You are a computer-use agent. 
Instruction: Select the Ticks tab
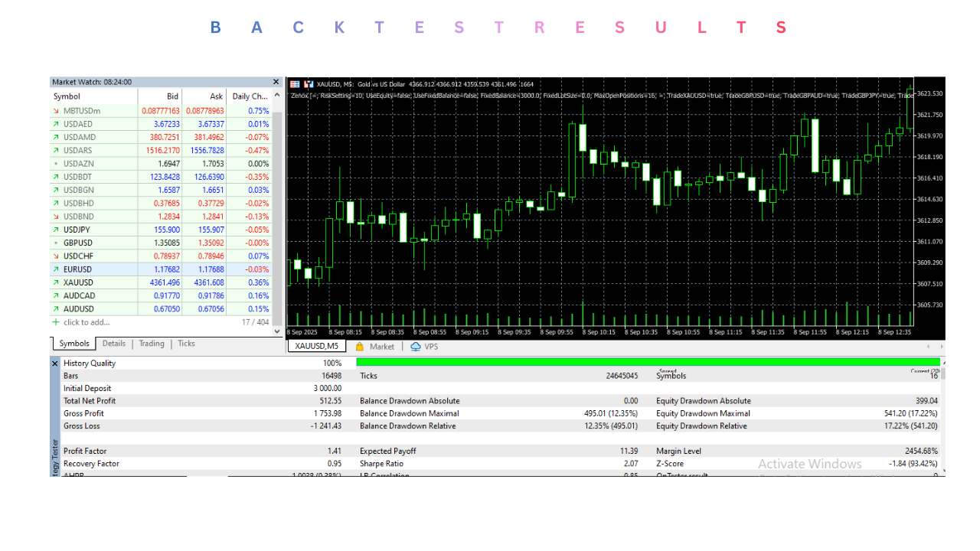(x=187, y=344)
